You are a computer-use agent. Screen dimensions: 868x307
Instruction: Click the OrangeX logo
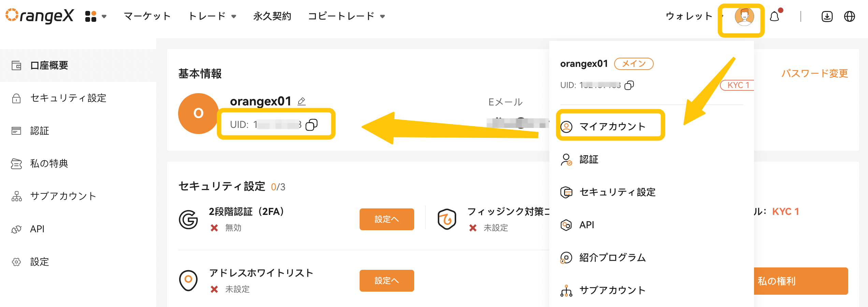40,16
